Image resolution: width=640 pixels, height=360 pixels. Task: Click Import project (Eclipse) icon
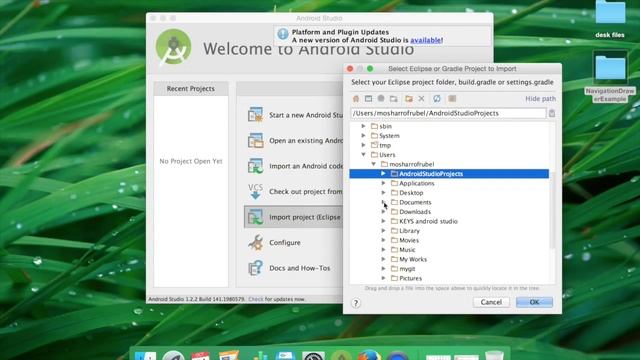[x=256, y=217]
